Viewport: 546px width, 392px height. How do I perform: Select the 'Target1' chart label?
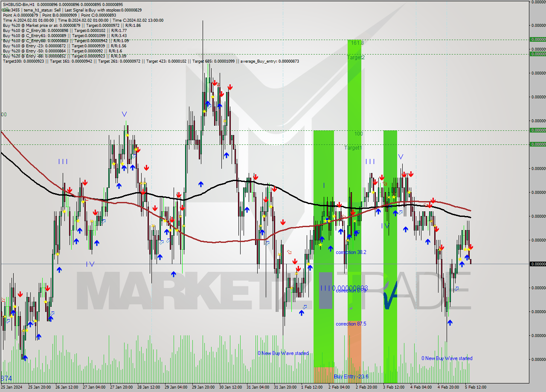click(353, 148)
